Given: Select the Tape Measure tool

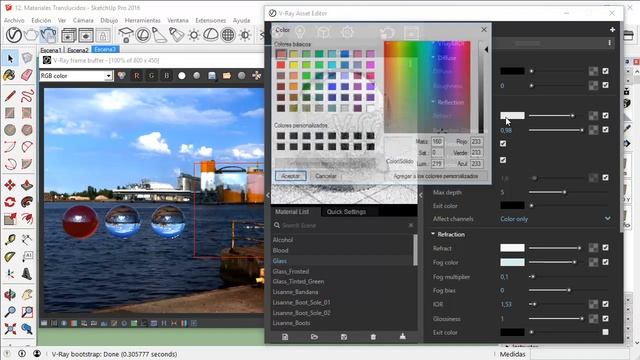Looking at the screenshot, I should pyautogui.click(x=10, y=240).
